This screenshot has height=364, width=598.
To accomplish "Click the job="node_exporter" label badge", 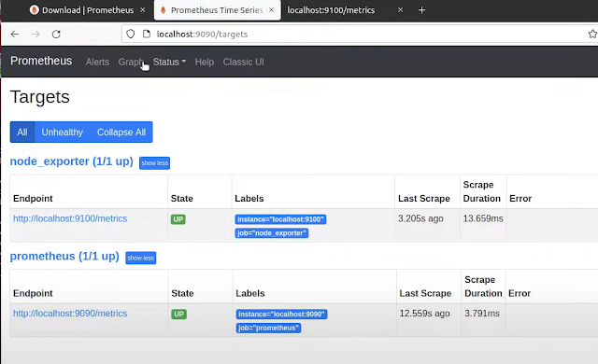I will coord(272,233).
